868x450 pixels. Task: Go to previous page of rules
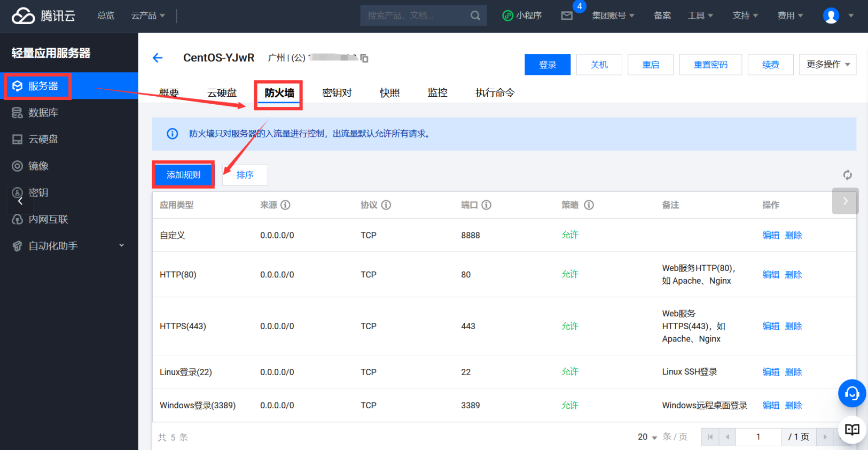[727, 437]
